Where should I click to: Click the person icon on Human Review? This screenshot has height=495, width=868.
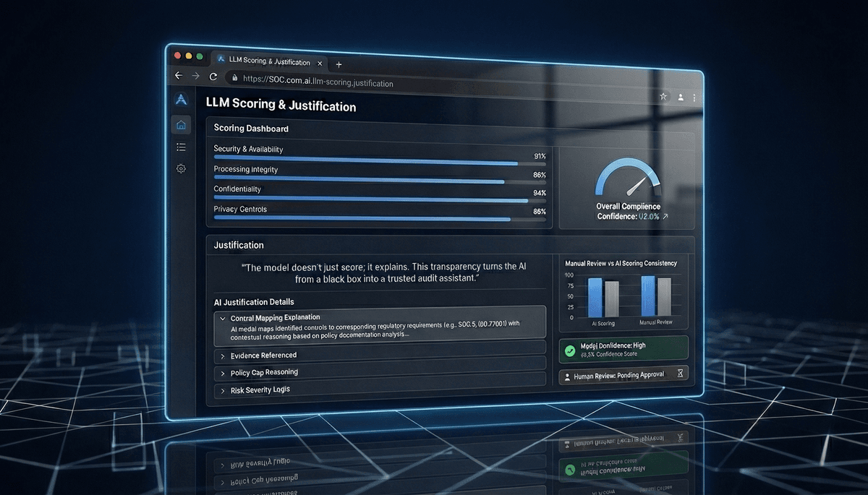[x=566, y=376]
